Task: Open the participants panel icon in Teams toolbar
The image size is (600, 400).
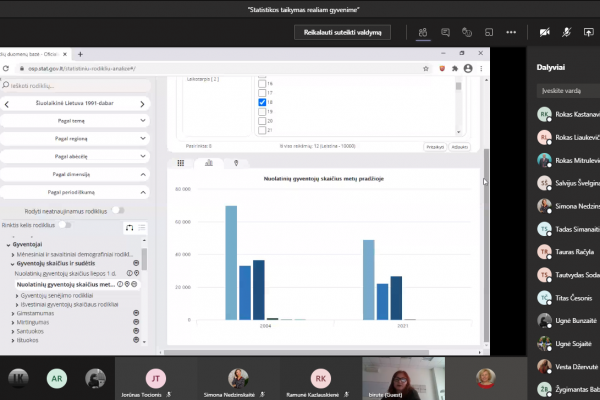Action: [423, 33]
